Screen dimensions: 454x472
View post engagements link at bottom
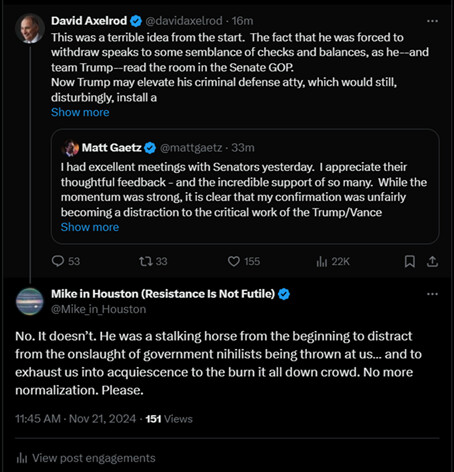[x=86, y=458]
